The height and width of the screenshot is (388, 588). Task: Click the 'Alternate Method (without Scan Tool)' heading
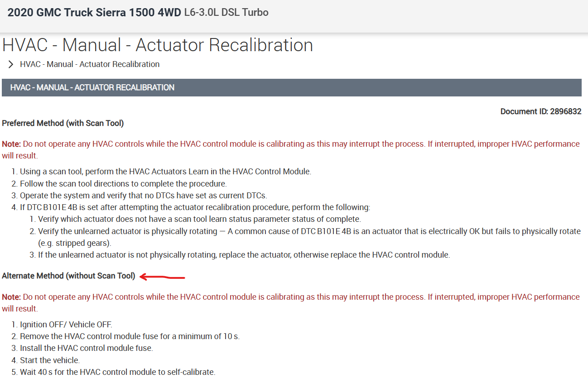click(x=69, y=276)
